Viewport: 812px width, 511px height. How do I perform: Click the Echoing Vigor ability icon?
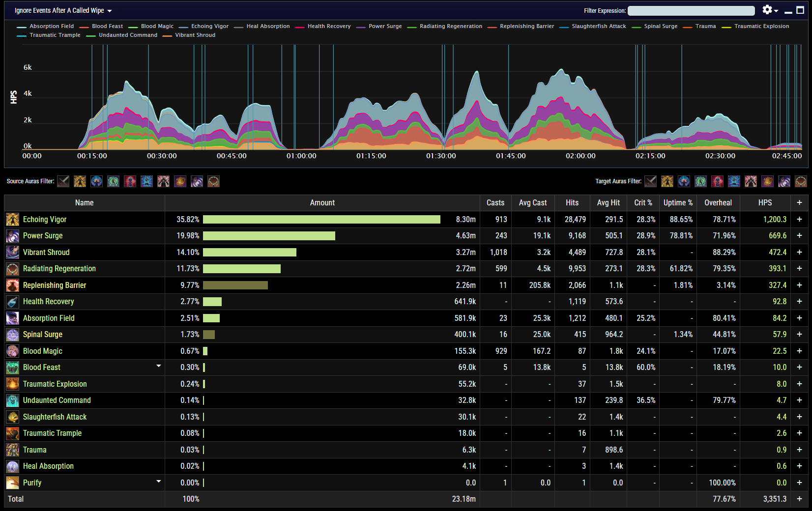[12, 220]
